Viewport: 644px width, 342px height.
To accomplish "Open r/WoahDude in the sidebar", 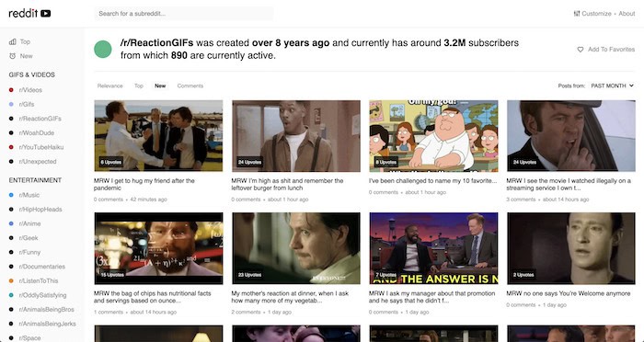I will tap(37, 132).
